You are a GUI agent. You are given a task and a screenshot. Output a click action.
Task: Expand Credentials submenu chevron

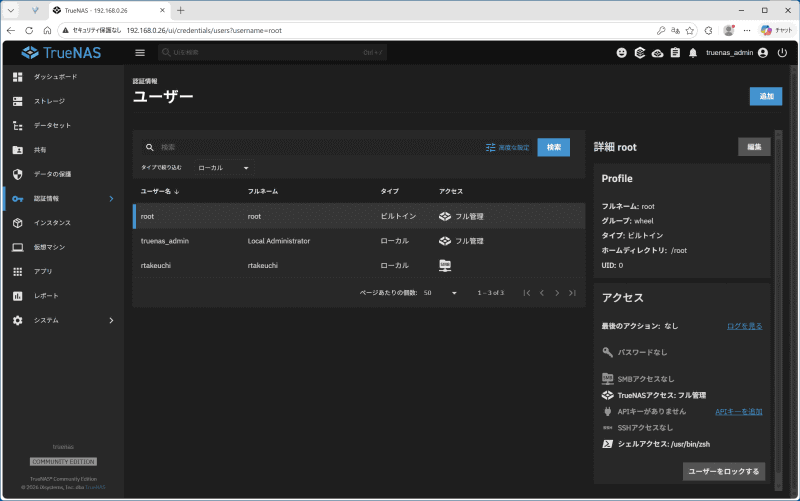(x=111, y=198)
